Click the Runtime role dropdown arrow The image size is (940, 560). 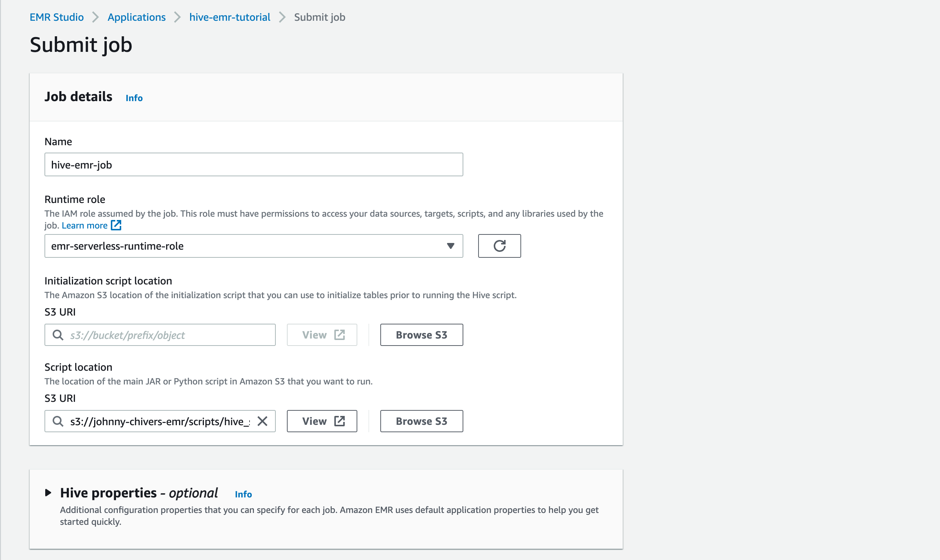click(450, 246)
